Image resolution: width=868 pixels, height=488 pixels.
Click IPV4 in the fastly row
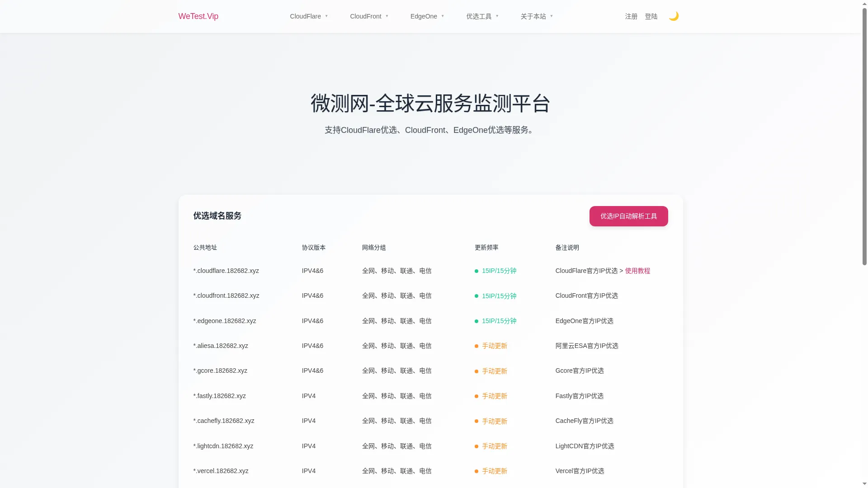click(309, 396)
